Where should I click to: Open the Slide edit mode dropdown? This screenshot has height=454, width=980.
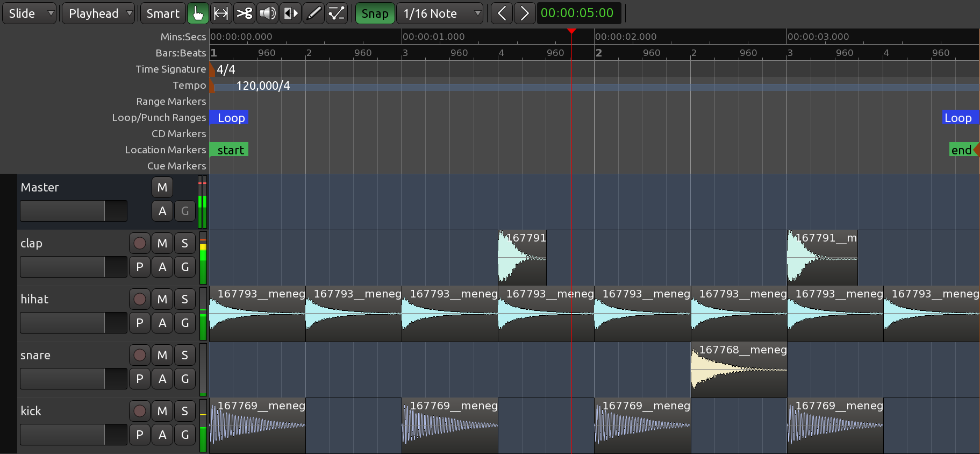coord(29,13)
